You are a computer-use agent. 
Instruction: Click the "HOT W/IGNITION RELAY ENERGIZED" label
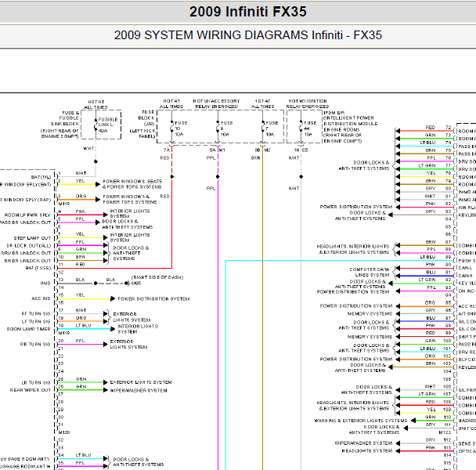[308, 103]
